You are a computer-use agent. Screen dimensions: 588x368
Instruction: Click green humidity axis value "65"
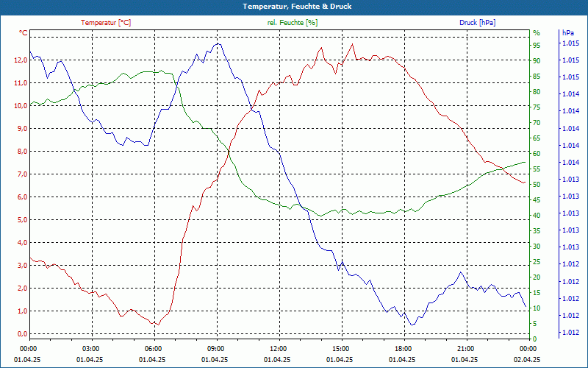[x=537, y=138]
